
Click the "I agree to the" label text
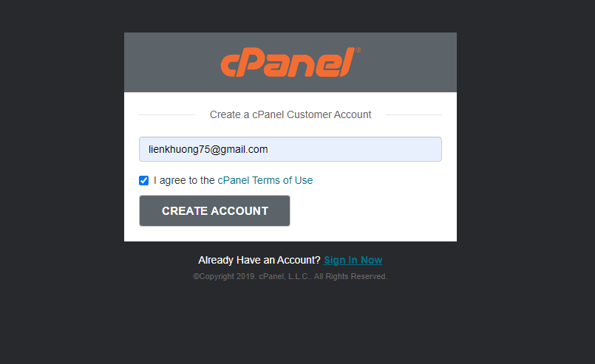pos(184,180)
